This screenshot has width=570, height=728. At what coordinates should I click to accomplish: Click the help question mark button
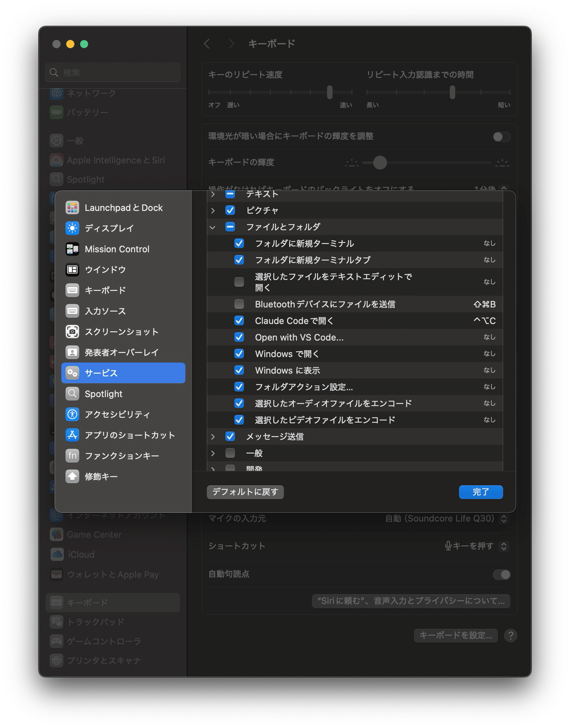[x=511, y=636]
